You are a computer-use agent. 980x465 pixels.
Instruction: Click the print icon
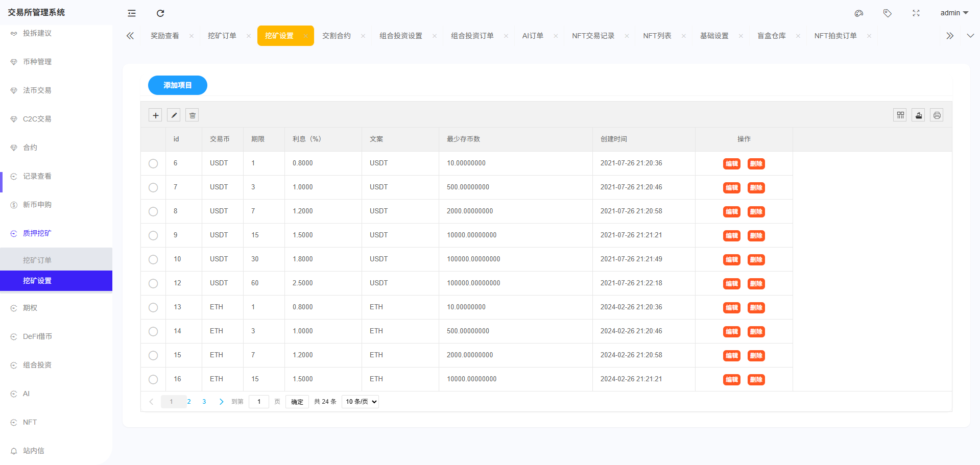(x=937, y=115)
